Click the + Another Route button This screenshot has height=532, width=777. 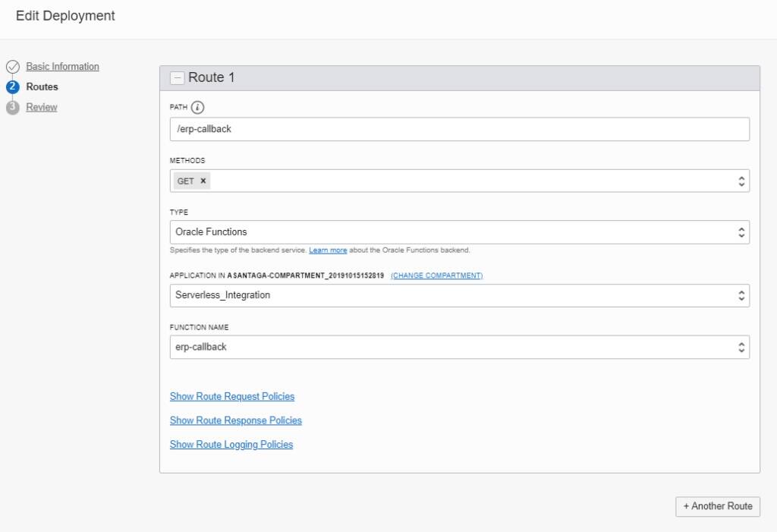point(717,506)
